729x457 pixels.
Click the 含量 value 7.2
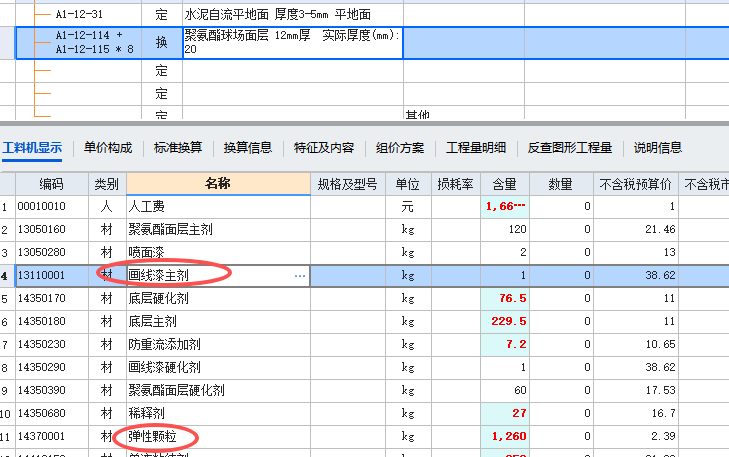(x=516, y=344)
